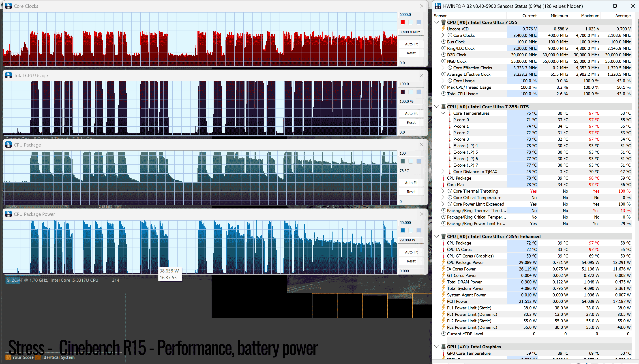
Task: Select the Package/Ring Critical Temperature row
Action: (536, 217)
